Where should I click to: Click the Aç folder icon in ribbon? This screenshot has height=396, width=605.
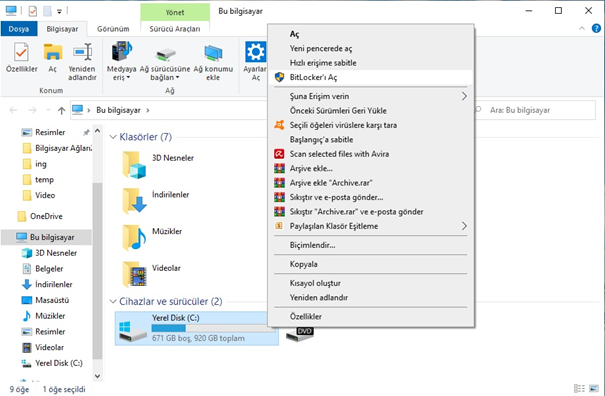tap(53, 52)
